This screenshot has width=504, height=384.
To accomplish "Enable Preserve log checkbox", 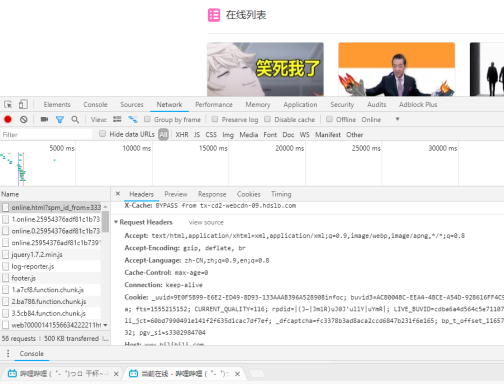I will pos(215,119).
